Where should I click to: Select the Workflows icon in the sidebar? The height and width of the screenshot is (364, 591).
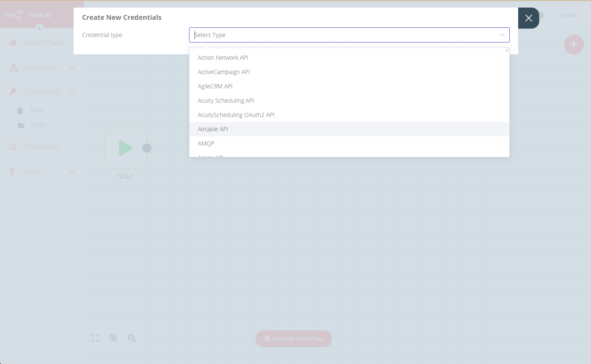(x=13, y=67)
